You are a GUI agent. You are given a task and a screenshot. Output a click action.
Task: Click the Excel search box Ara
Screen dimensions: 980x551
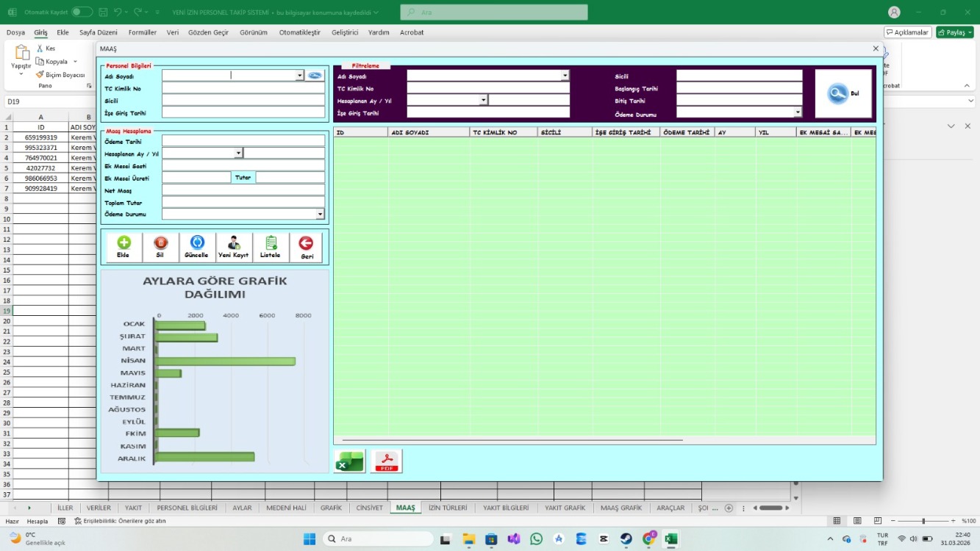tap(494, 12)
